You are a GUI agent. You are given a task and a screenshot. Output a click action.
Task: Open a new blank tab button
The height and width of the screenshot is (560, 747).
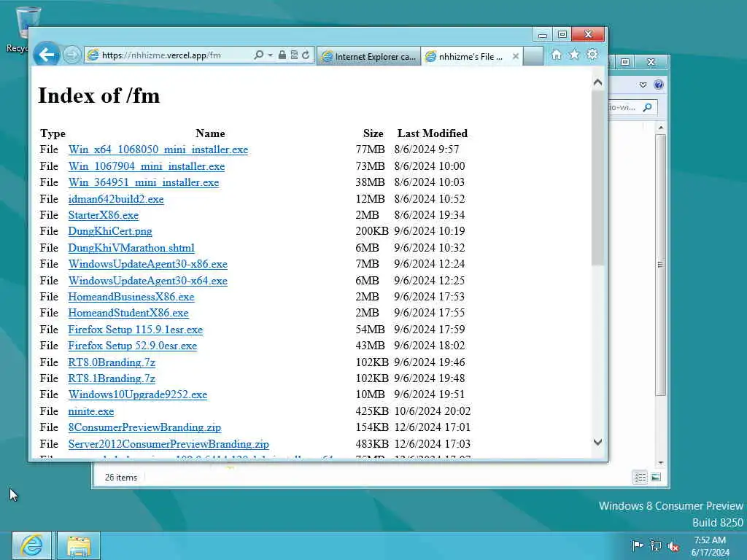point(533,56)
